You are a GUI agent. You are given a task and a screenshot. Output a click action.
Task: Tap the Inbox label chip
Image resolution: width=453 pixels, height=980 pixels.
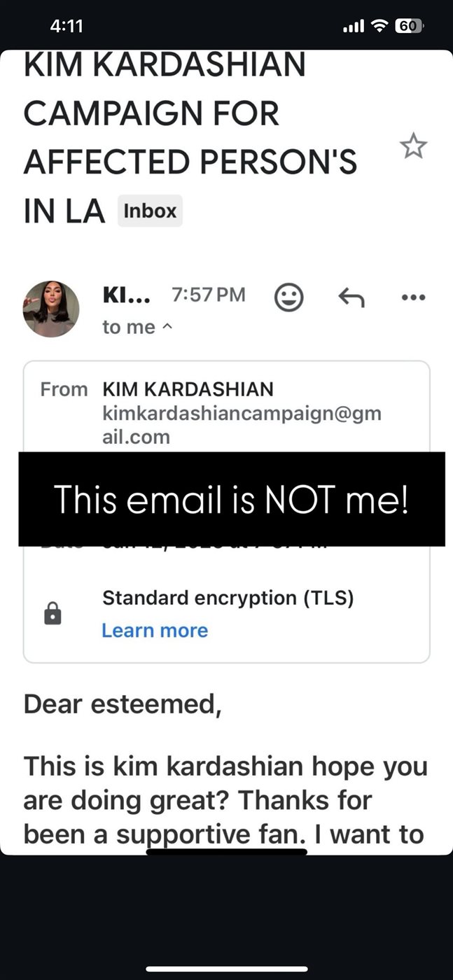pyautogui.click(x=150, y=211)
